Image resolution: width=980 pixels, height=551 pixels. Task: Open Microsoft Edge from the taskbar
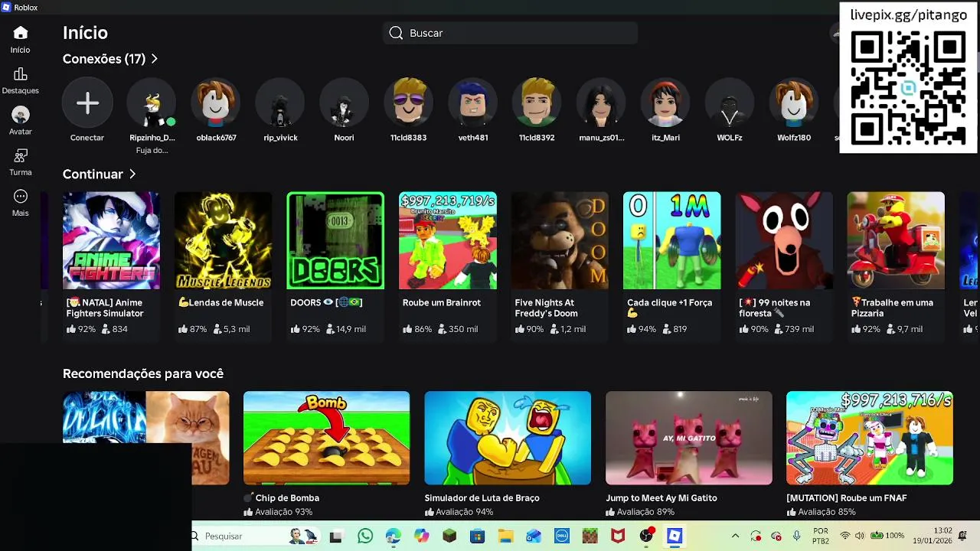pyautogui.click(x=393, y=536)
